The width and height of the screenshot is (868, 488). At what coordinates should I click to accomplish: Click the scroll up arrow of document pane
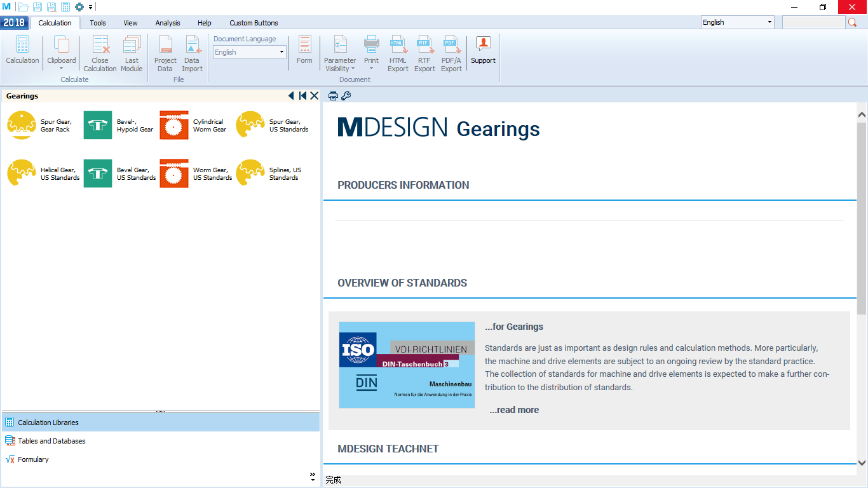click(862, 115)
